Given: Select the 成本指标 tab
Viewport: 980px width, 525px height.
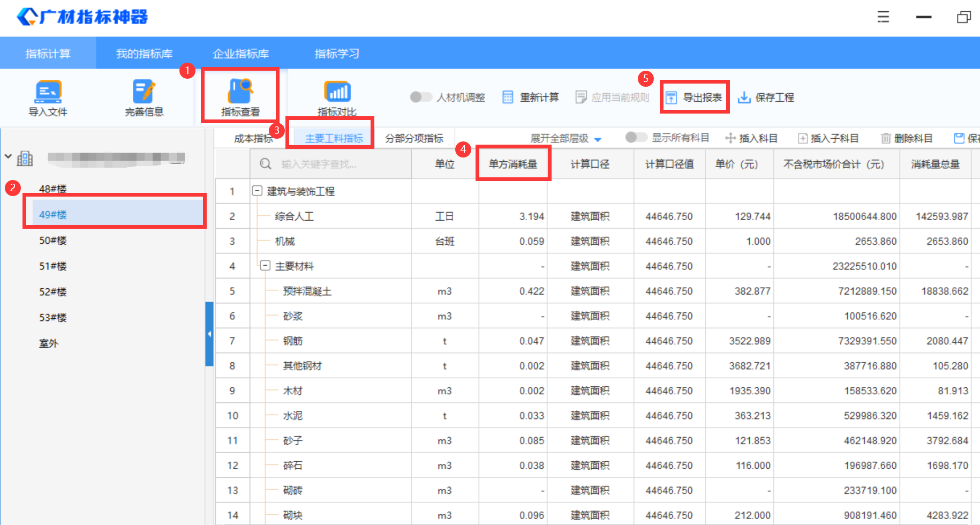Looking at the screenshot, I should click(x=253, y=138).
